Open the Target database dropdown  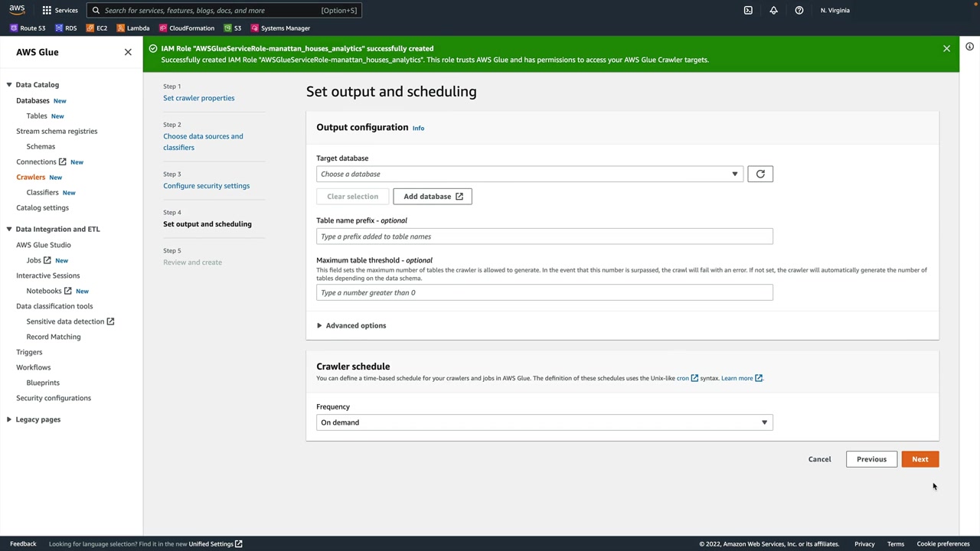tap(529, 174)
